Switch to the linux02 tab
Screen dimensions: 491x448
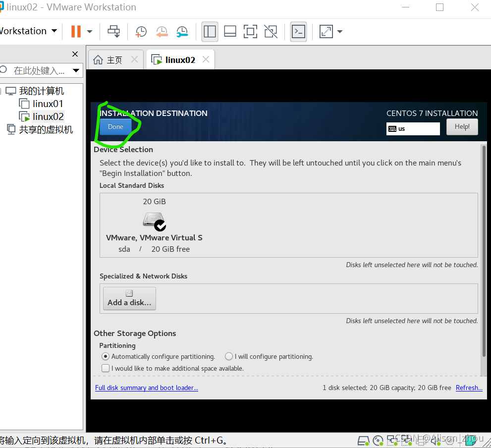180,59
